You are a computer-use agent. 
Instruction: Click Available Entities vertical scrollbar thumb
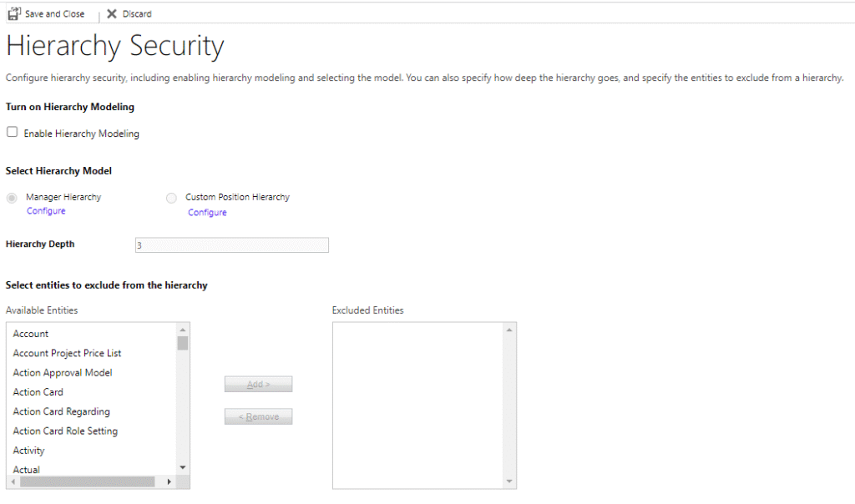coord(183,343)
